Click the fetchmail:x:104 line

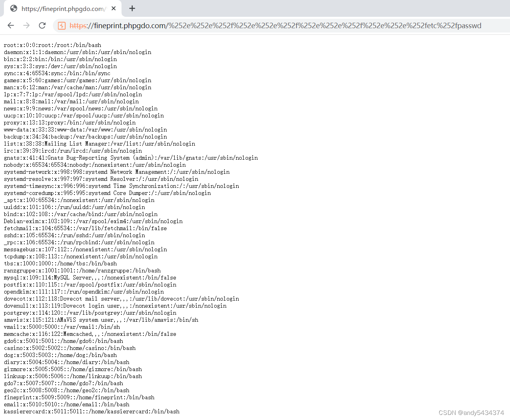tap(85, 228)
